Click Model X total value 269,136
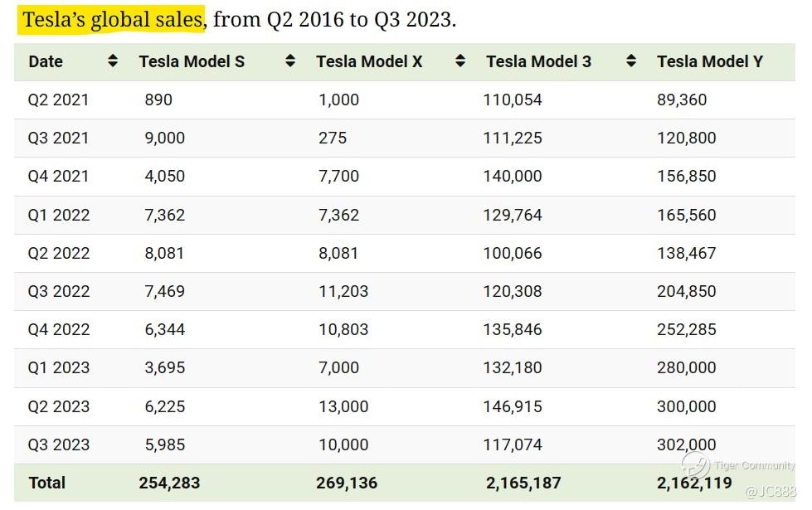The image size is (812, 510). click(347, 483)
